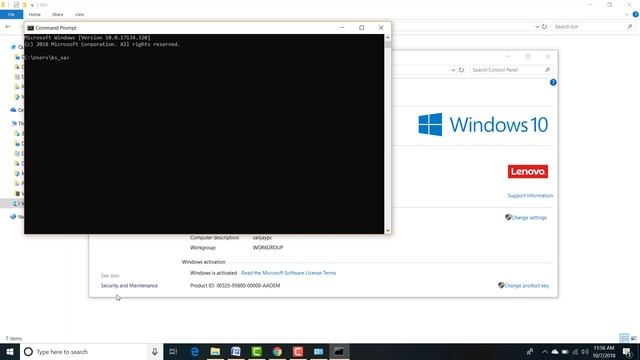Expand the File Explorer ribbon chevron

tap(627, 14)
